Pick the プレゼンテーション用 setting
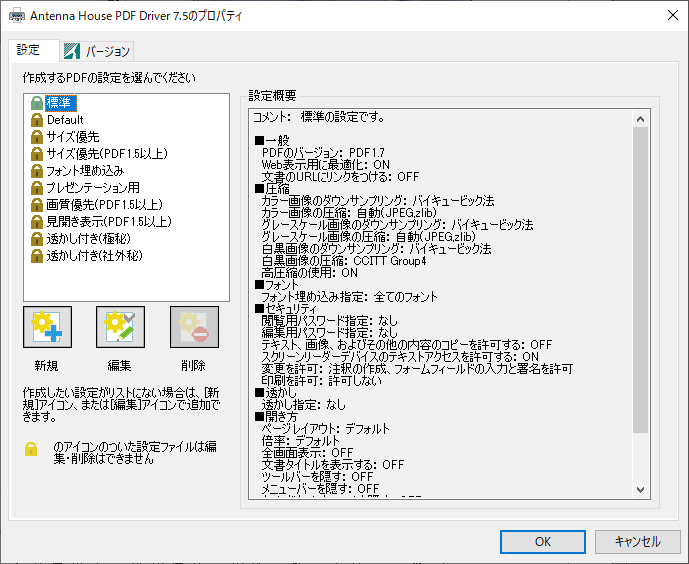Image resolution: width=689 pixels, height=564 pixels. coord(93,188)
